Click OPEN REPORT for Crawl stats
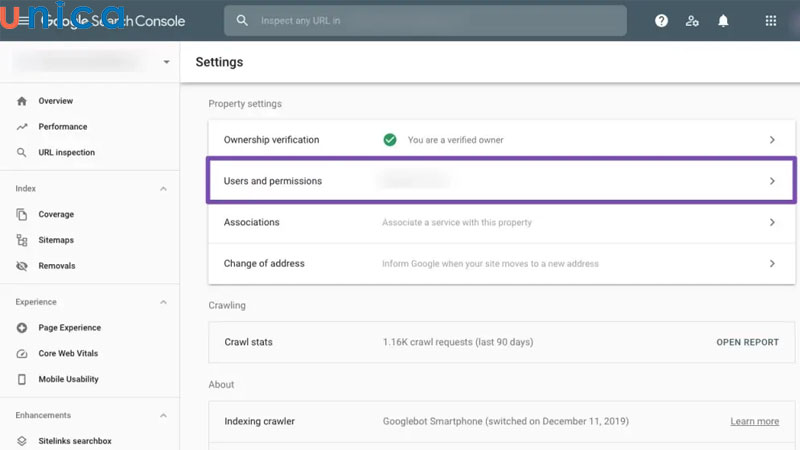This screenshot has height=450, width=800. click(747, 342)
